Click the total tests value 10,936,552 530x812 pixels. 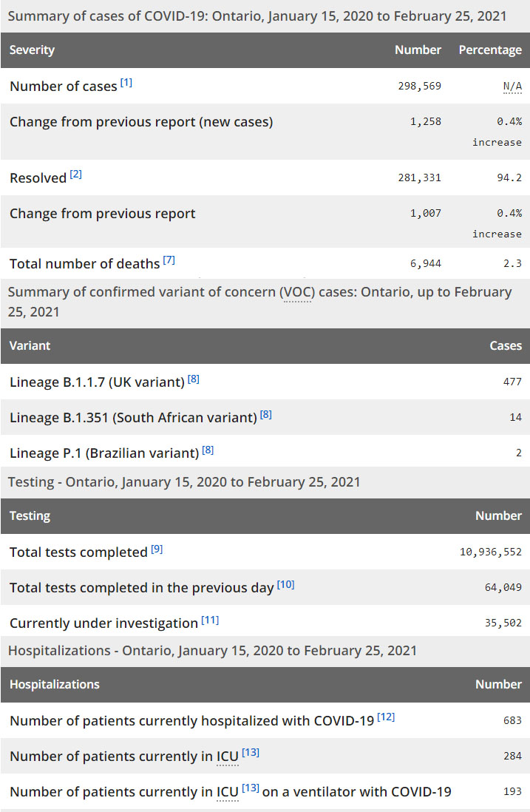coord(491,552)
